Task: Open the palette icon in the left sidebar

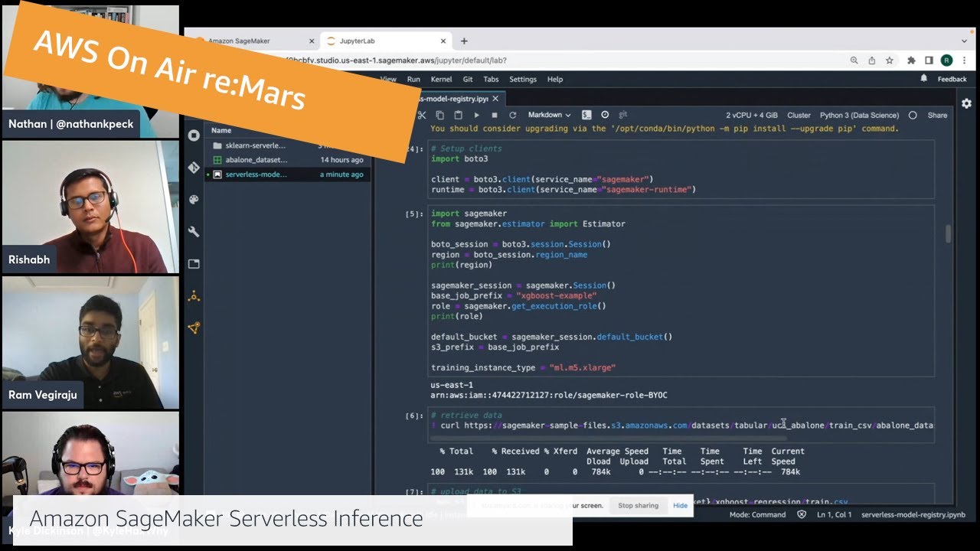Action: coord(194,200)
